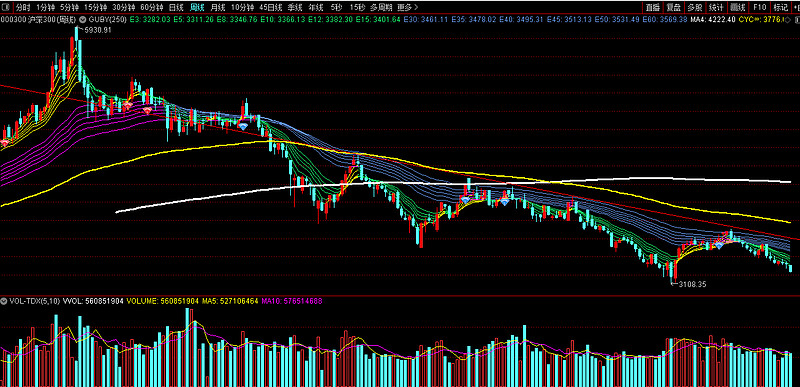The width and height of the screenshot is (800, 387).
Task: Switch to the 月线 monthly chart
Action: pyautogui.click(x=218, y=7)
